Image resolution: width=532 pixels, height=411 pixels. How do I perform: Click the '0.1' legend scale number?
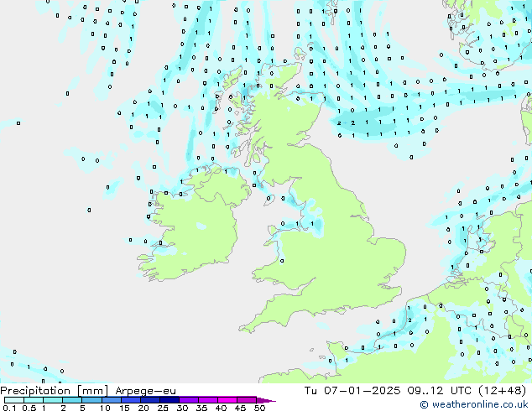pos(9,408)
